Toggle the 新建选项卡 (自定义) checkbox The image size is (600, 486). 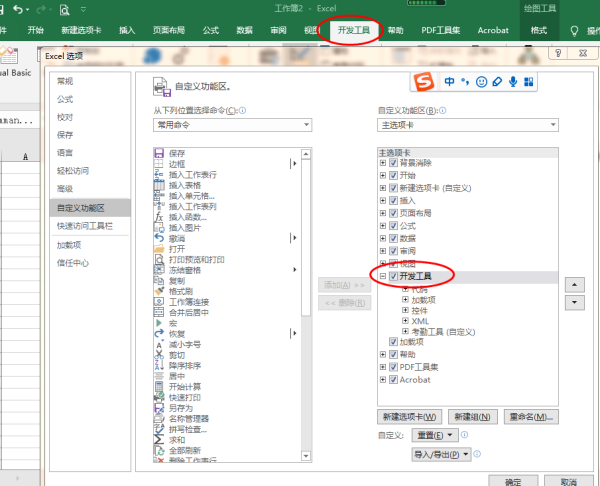(x=393, y=188)
